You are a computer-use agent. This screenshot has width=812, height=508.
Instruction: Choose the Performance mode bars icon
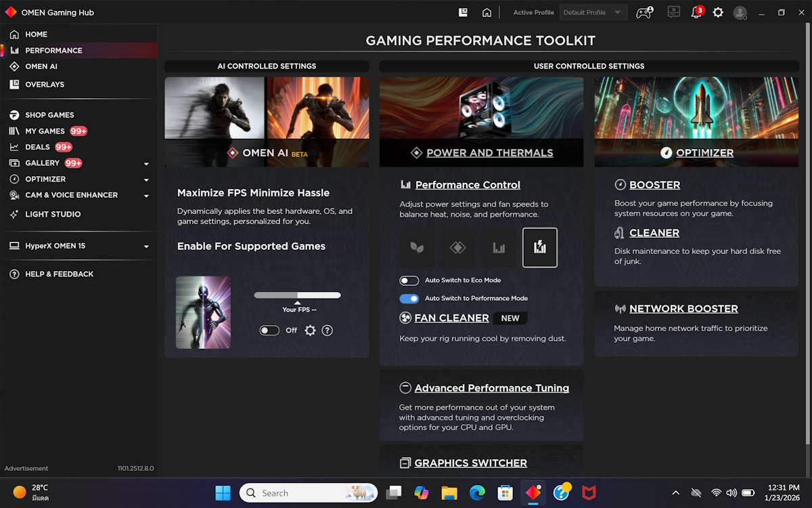[499, 248]
